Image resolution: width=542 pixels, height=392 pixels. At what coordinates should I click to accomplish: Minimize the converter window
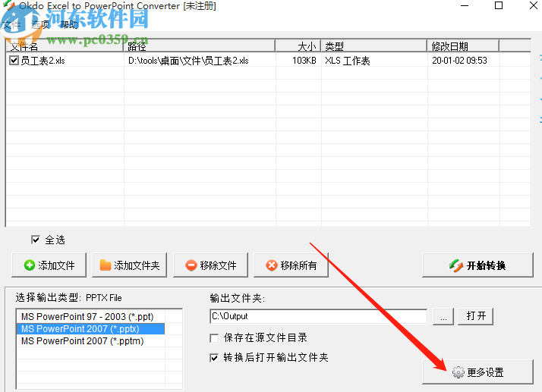point(465,5)
